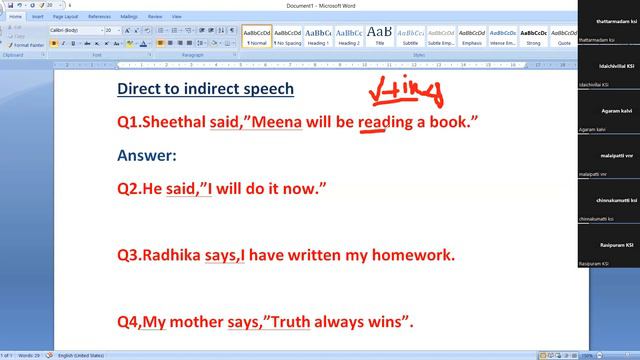Grow the font size
This screenshot has height=360, width=640.
point(127,30)
